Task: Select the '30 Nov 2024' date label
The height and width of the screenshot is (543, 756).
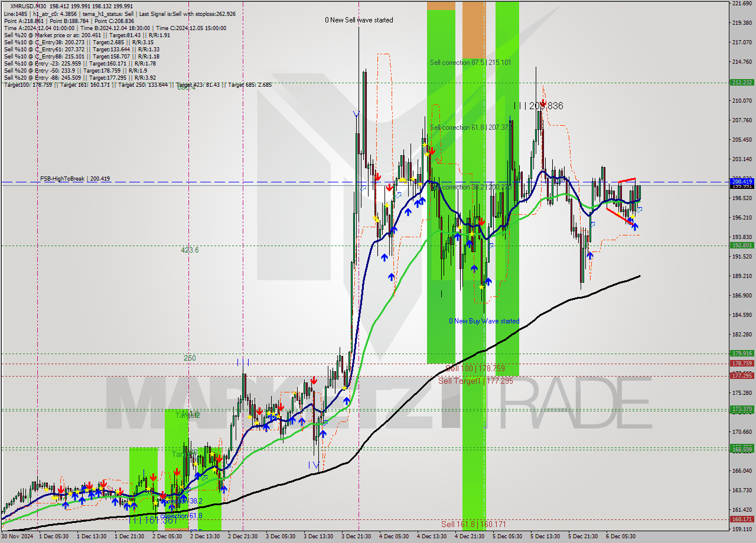Action: pos(16,537)
